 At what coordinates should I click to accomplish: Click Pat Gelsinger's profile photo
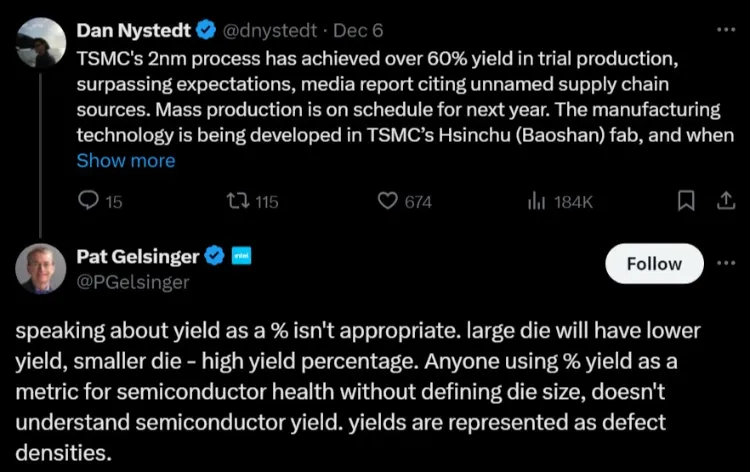(41, 268)
